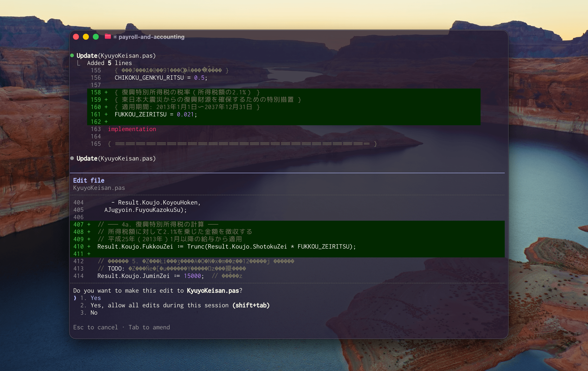Viewport: 588px width, 371px height.
Task: Click the Tab to amend hint
Action: tap(149, 327)
